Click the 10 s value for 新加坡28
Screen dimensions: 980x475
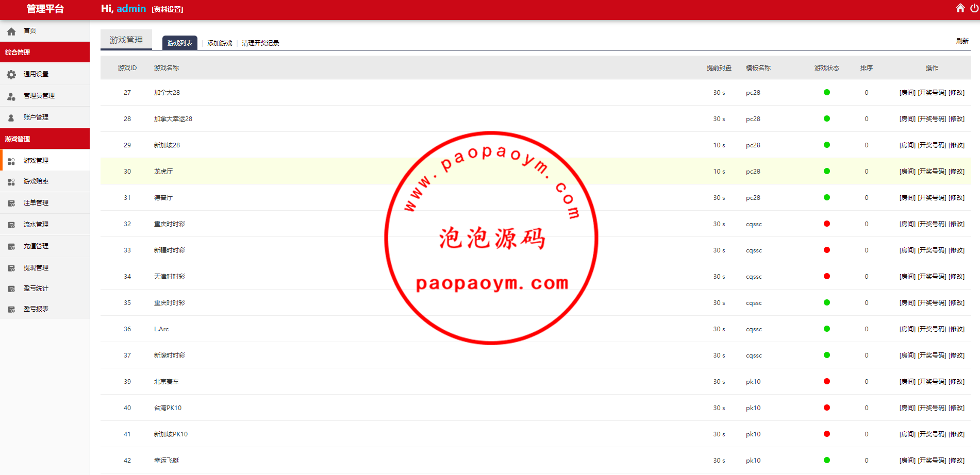pos(719,145)
